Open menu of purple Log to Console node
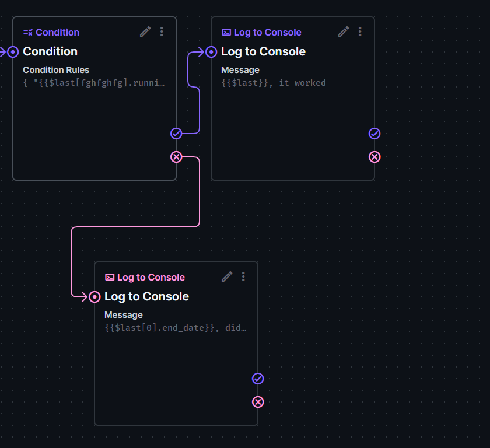Screen dimensions: 490x448 (360, 32)
